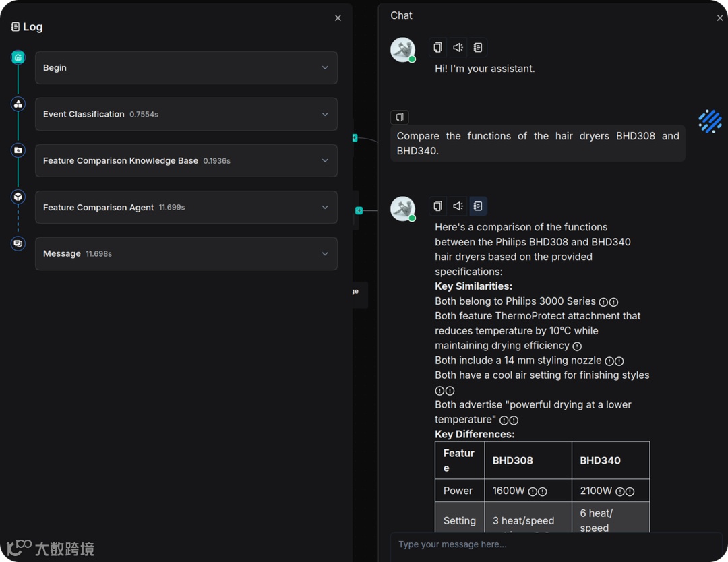Click the first citation icon after 'temperature"'
The image size is (728, 562).
pyautogui.click(x=504, y=420)
